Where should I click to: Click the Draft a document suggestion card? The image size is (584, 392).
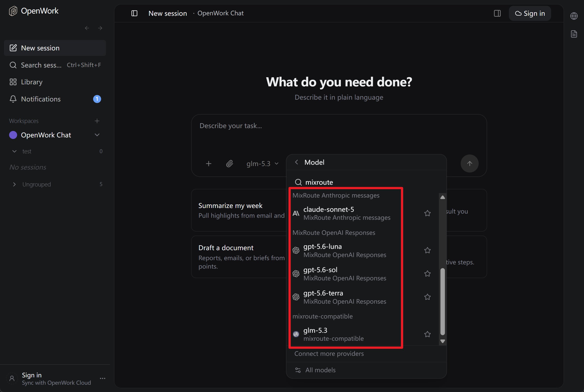click(x=239, y=257)
